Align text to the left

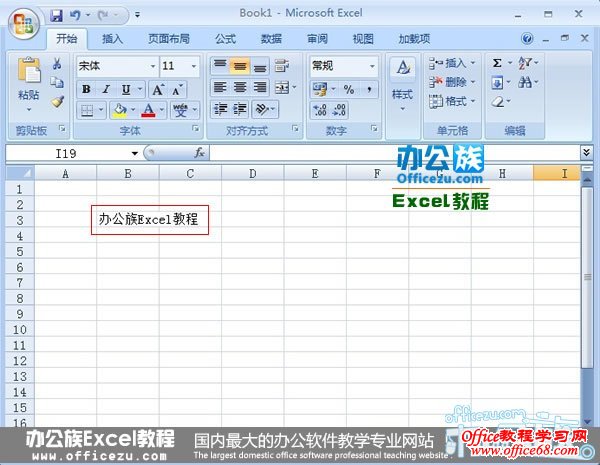pyautogui.click(x=220, y=88)
